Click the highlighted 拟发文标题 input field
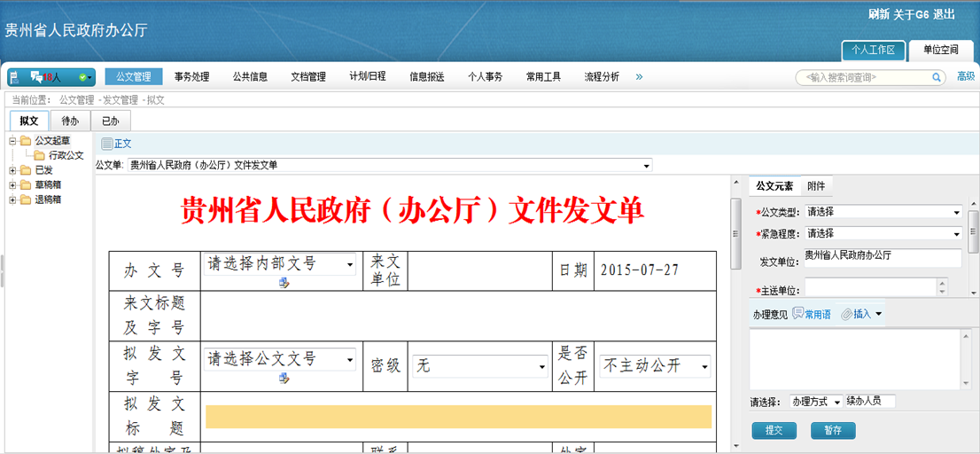Image resolution: width=980 pixels, height=454 pixels. (458, 417)
